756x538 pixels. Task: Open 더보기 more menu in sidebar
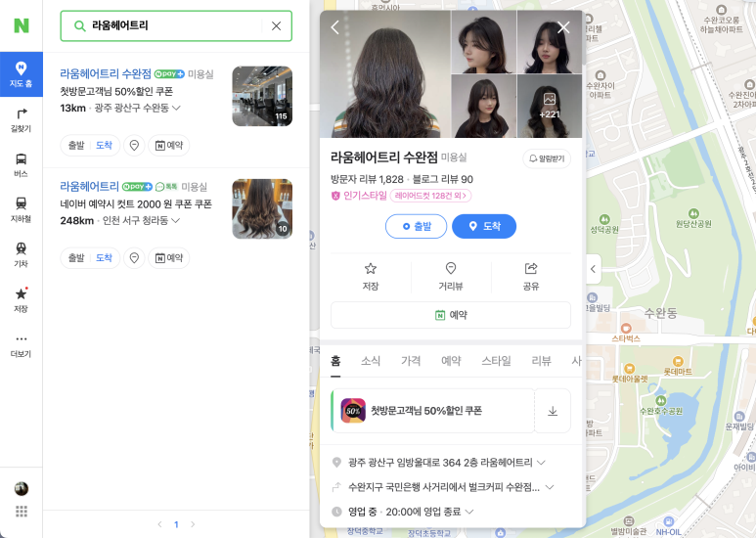[22, 345]
